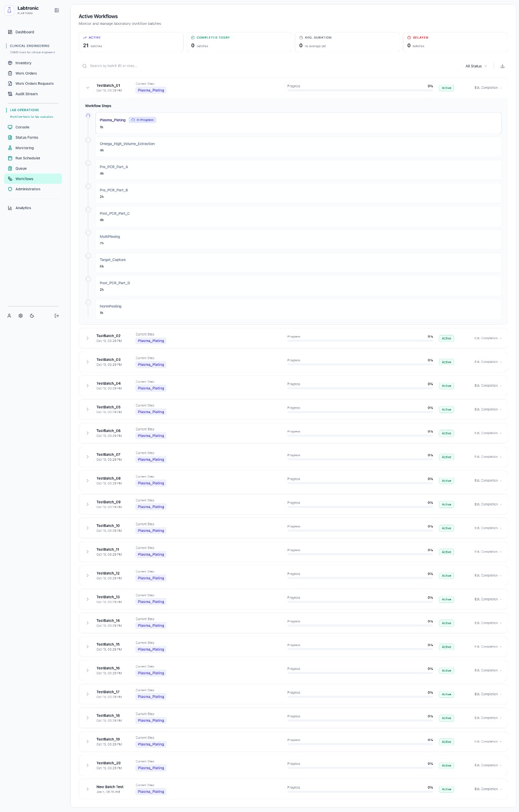The width and height of the screenshot is (519, 812).
Task: Click the Audit Stream icon
Action: 10,94
